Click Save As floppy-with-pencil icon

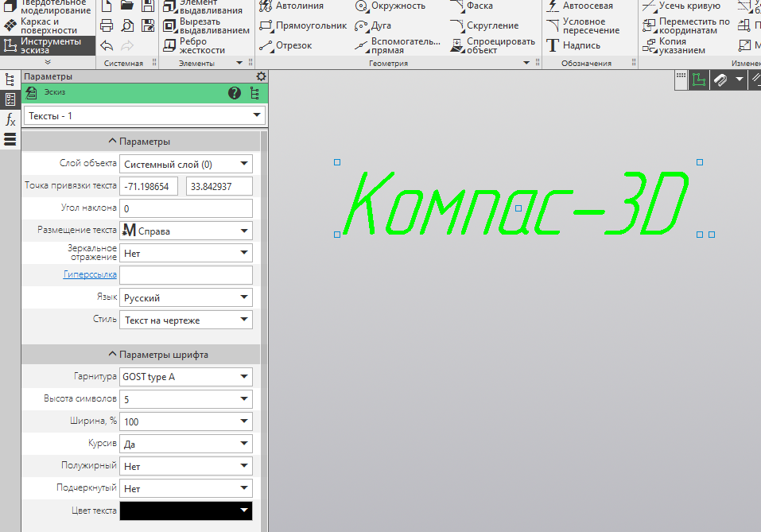148,25
